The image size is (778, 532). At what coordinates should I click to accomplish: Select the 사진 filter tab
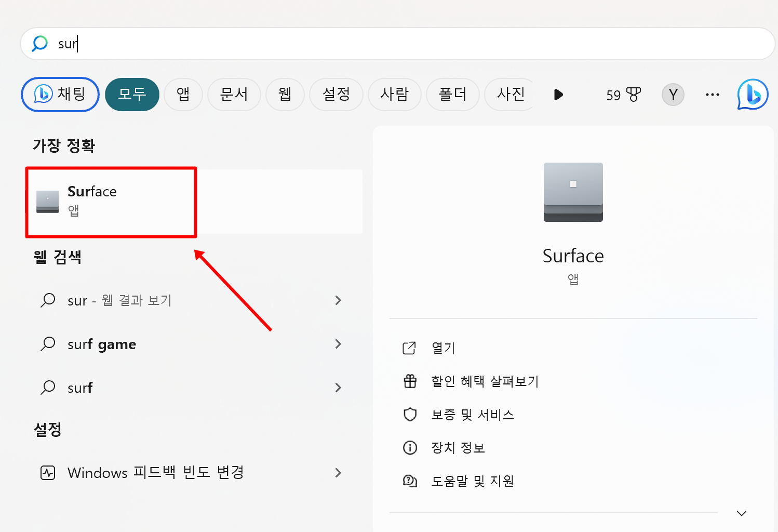click(509, 94)
